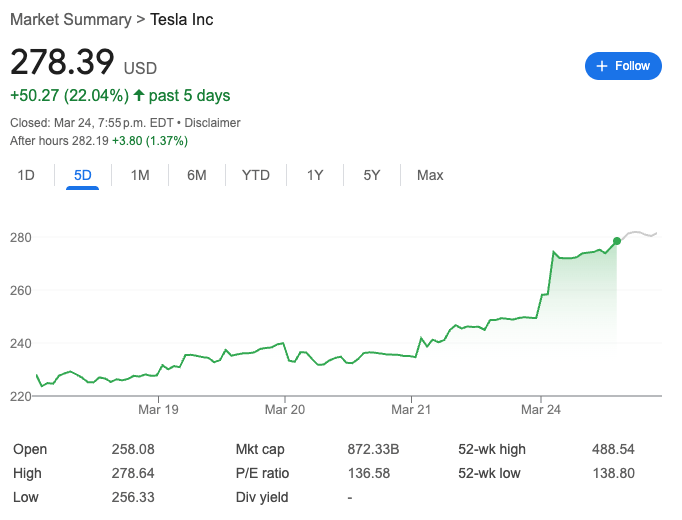The height and width of the screenshot is (520, 682).
Task: Open the Market Summary breadcrumb link
Action: (70, 20)
